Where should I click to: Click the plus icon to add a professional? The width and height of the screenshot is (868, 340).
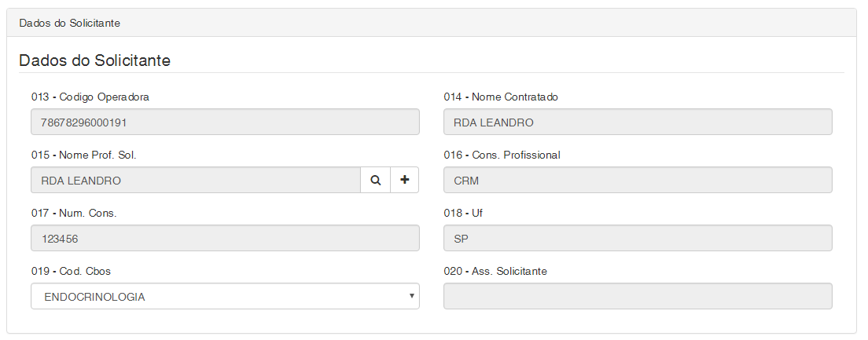pyautogui.click(x=405, y=180)
